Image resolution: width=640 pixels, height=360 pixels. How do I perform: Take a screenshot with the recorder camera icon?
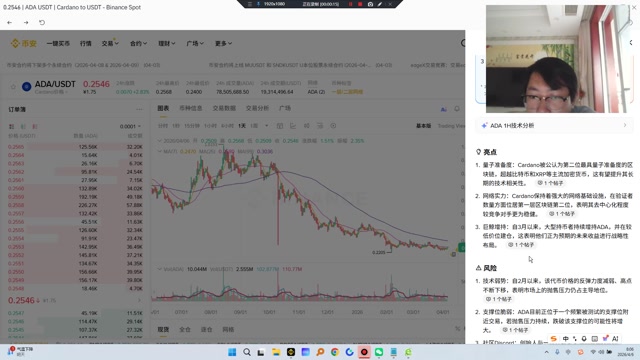point(370,4)
